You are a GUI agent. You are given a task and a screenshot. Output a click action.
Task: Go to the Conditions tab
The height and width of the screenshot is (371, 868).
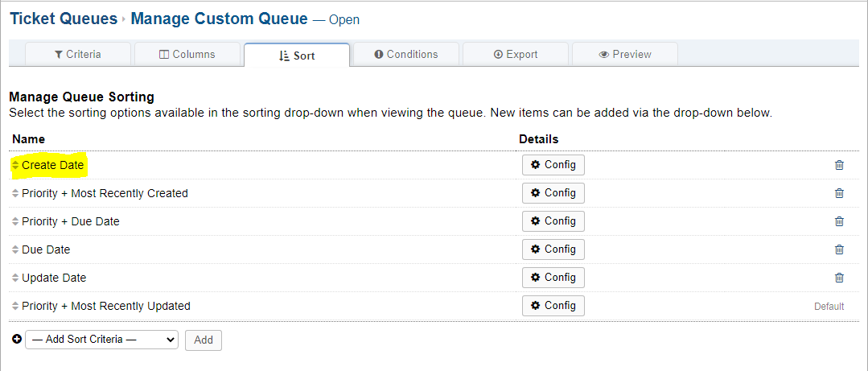pyautogui.click(x=406, y=54)
